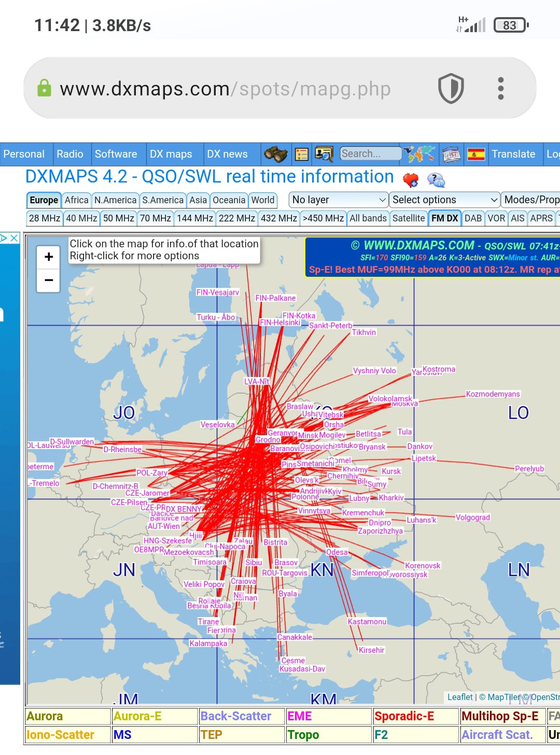Click the Back-Scatter legend cell
Image resolution: width=560 pixels, height=755 pixels.
242,716
